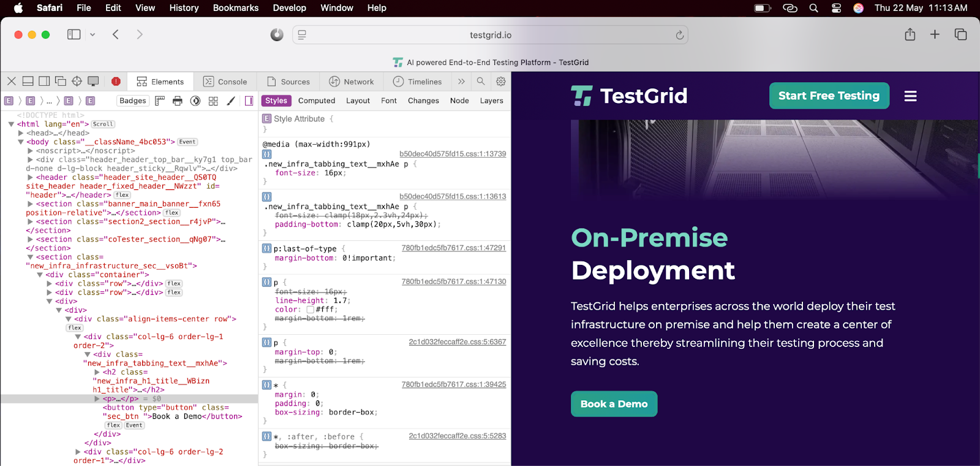Click the privacy report shield icon
The image size is (980, 466).
tap(277, 35)
